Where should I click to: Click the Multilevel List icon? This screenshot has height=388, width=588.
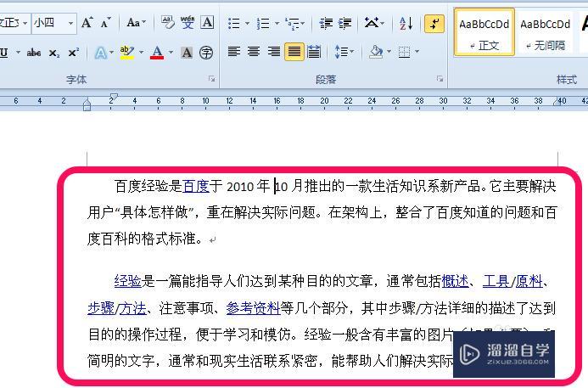coord(293,24)
